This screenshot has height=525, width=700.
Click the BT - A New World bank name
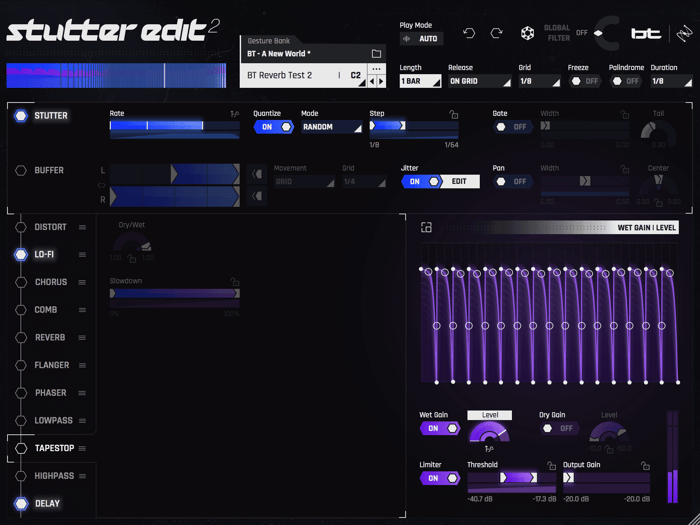pos(279,54)
